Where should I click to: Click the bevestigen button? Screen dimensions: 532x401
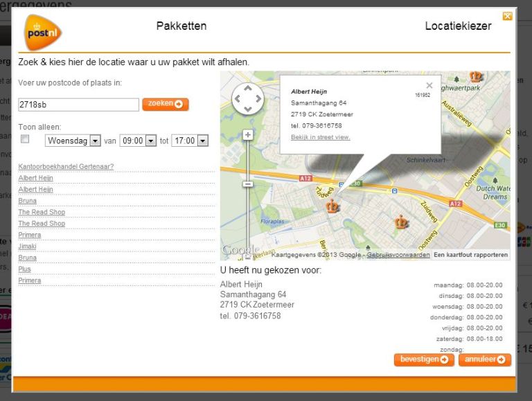click(x=424, y=359)
